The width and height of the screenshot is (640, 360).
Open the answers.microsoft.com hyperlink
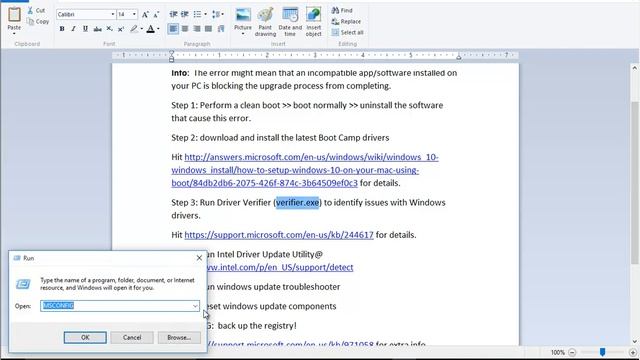[305, 170]
